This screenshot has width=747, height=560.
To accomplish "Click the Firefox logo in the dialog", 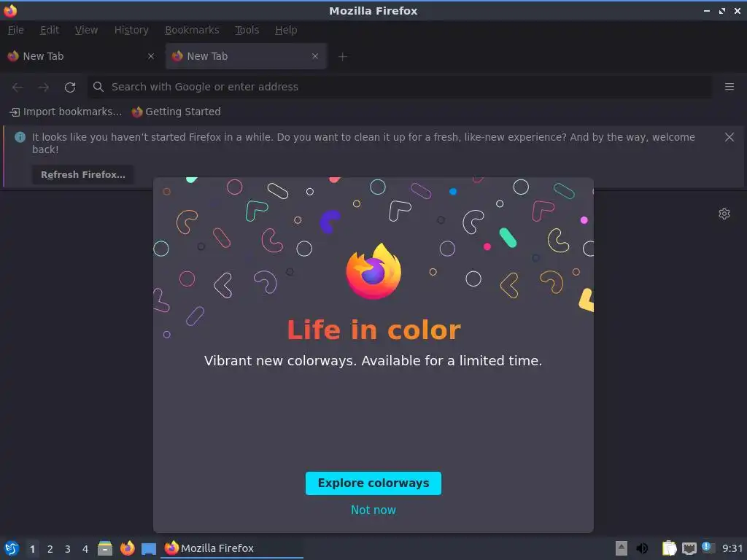I will 373,271.
